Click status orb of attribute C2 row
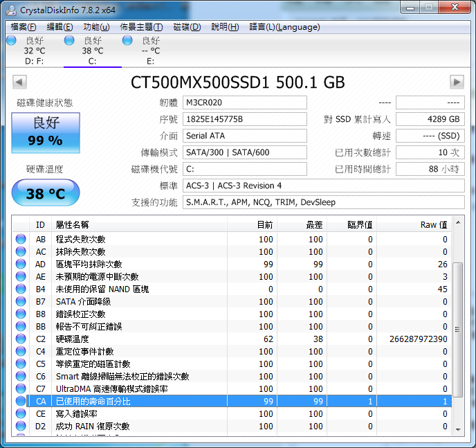Viewport: 476px width, 448px height. point(21,339)
